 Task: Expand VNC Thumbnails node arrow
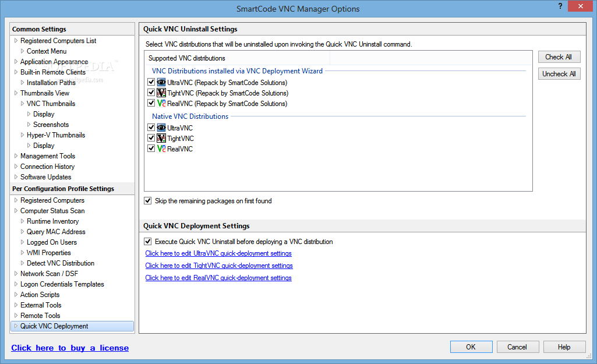point(23,104)
